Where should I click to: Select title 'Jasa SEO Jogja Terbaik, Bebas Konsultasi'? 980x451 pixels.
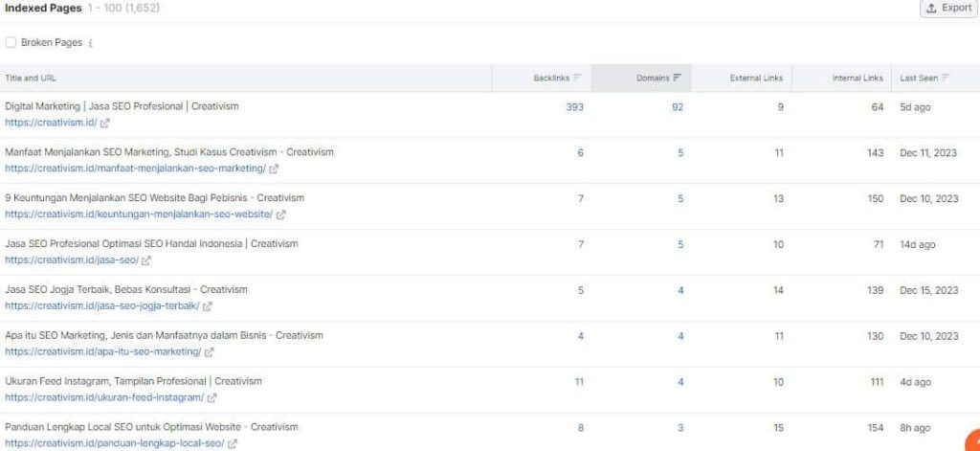(97, 289)
